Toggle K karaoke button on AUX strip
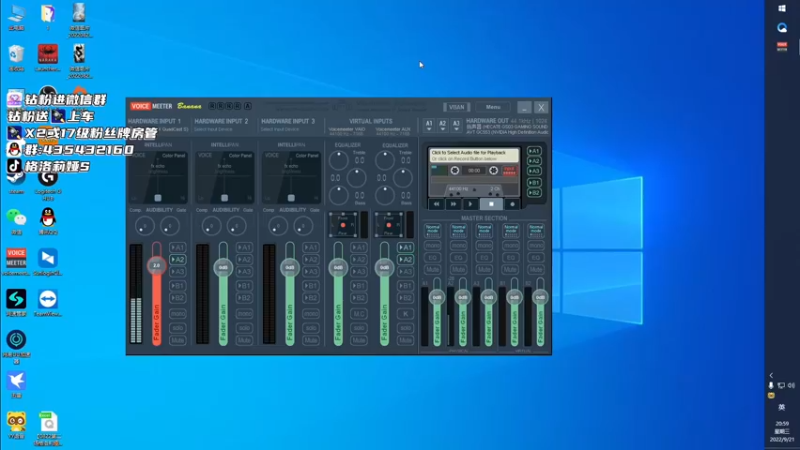This screenshot has width=800, height=450. point(406,314)
